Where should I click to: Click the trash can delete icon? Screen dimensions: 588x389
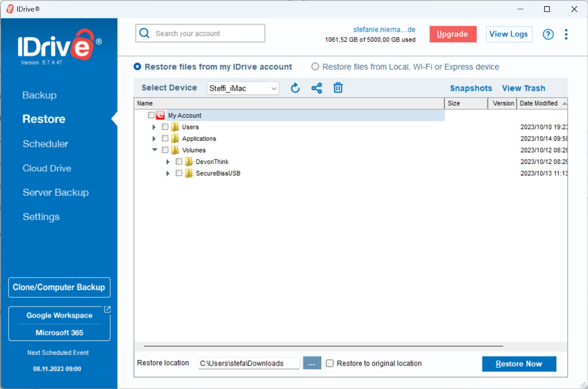(338, 88)
